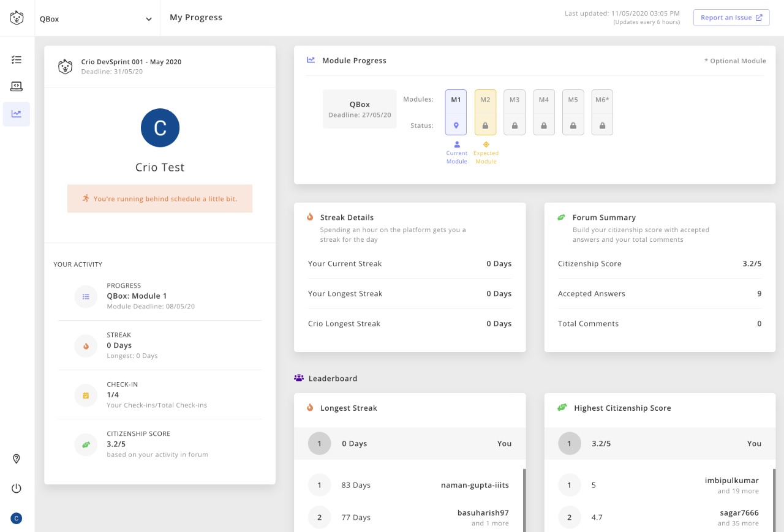784x532 pixels.
Task: Select locked module M4 tile
Action: point(544,112)
